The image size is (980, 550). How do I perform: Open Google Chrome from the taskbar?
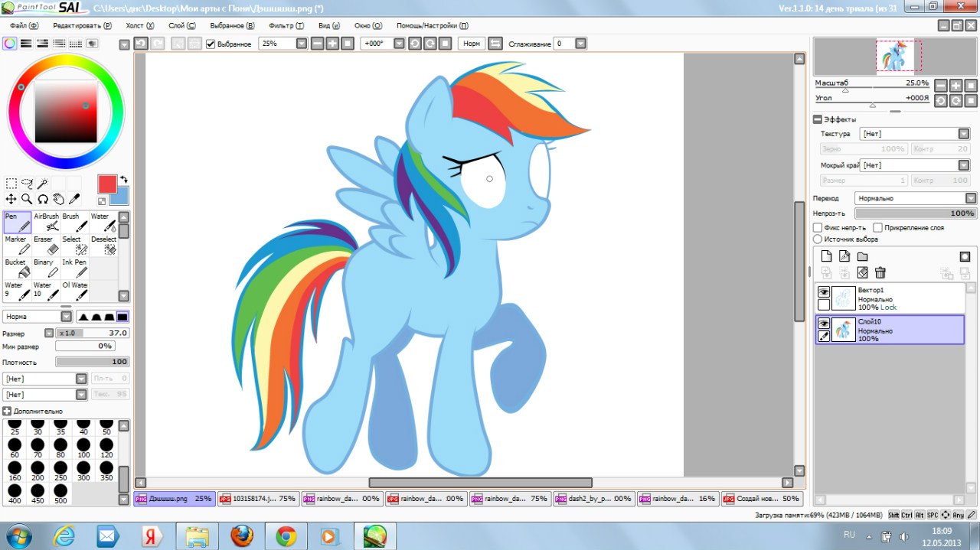[x=286, y=535]
